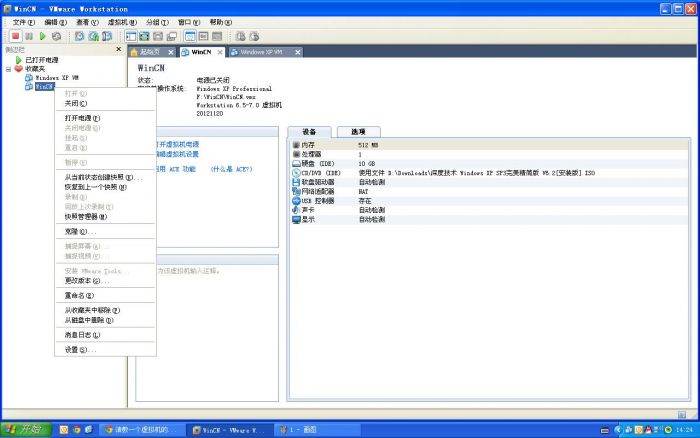Image resolution: width=700 pixels, height=438 pixels.
Task: Select the console view toolbar icon
Action: tap(204, 36)
